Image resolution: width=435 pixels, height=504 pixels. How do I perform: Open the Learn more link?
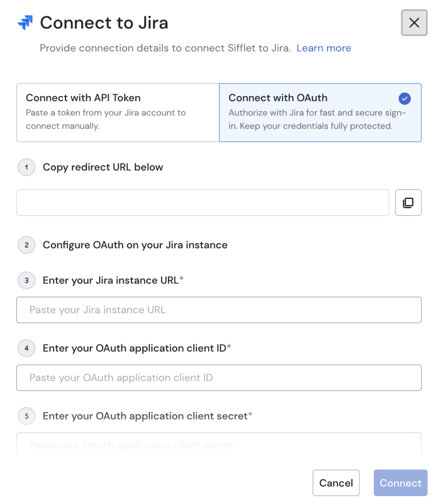click(324, 48)
